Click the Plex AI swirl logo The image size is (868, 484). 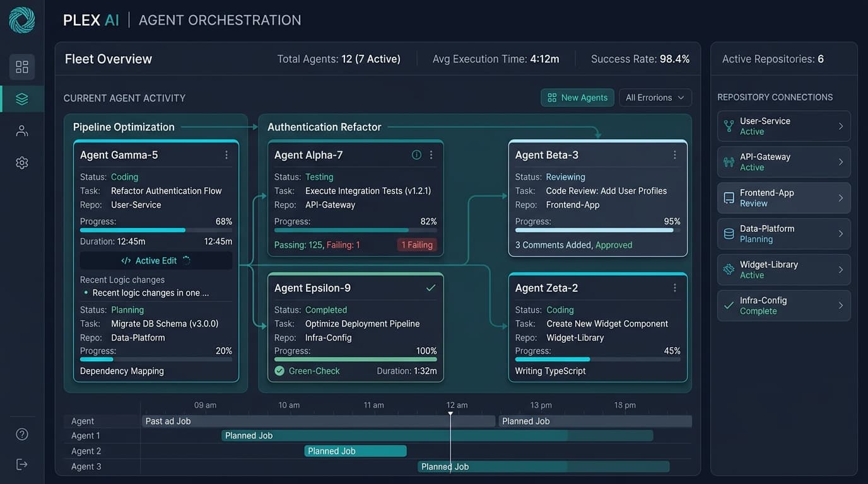pos(21,20)
